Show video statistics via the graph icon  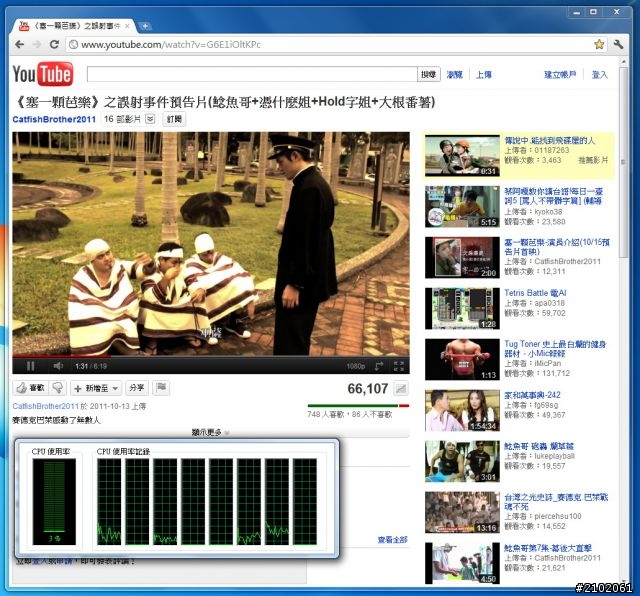pos(401,389)
